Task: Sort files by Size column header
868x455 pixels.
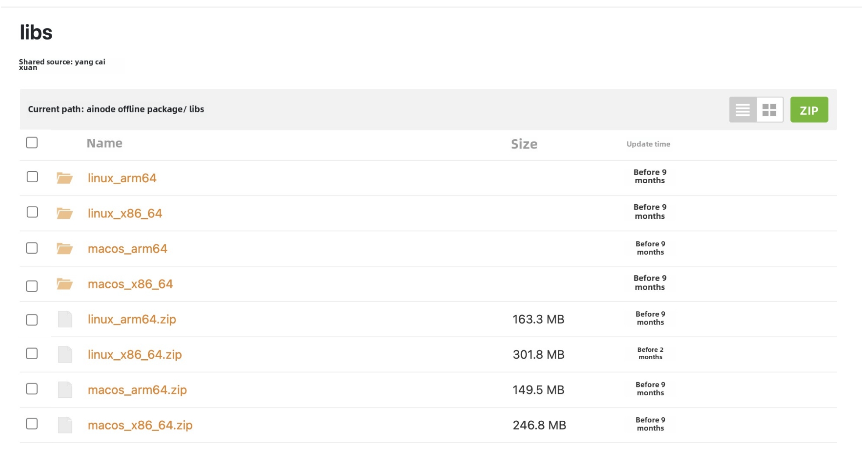Action: tap(524, 144)
